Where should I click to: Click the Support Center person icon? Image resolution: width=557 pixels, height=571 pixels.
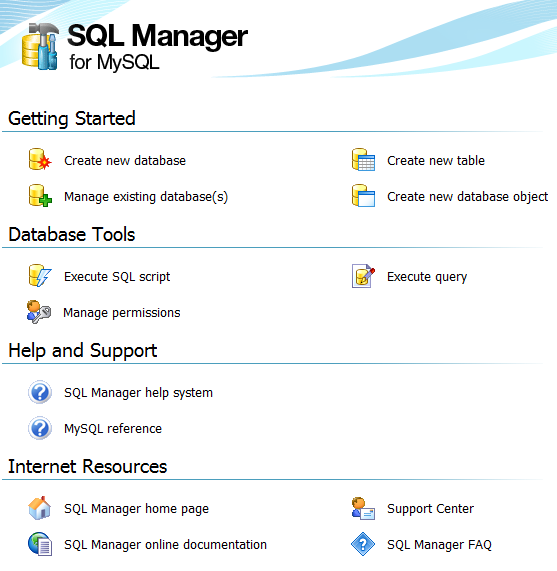click(363, 508)
